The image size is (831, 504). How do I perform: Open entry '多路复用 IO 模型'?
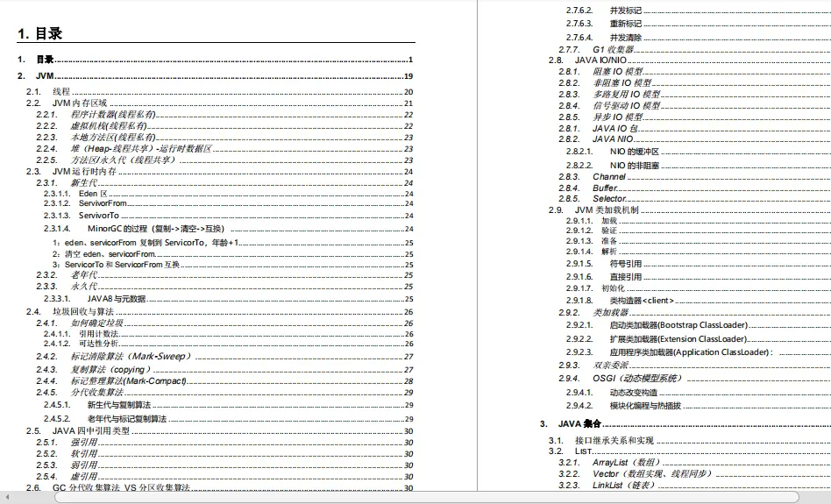(x=694, y=95)
